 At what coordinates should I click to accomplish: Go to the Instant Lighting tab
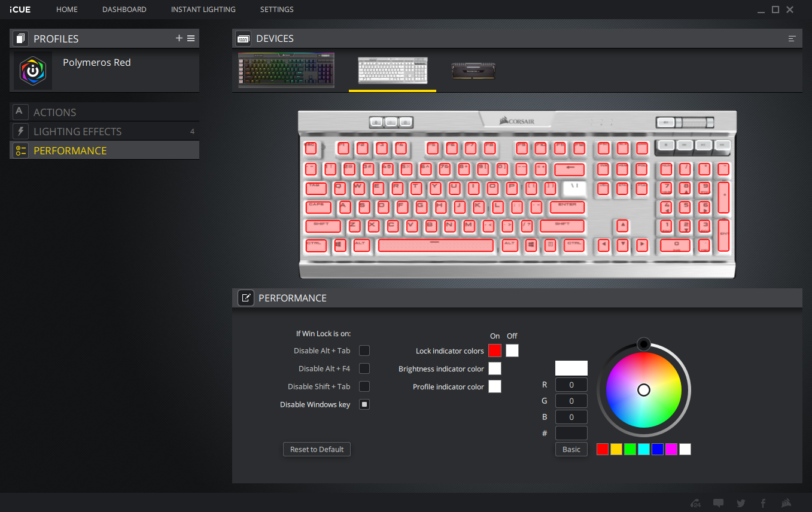click(x=203, y=10)
